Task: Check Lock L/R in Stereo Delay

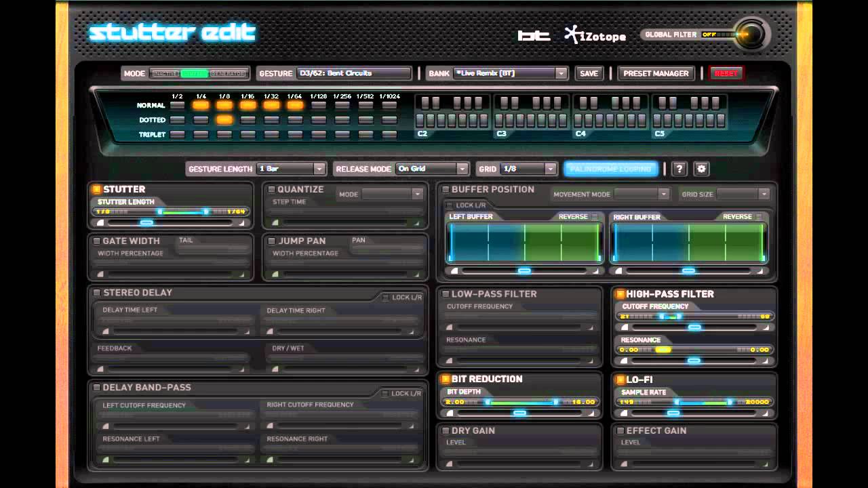Action: coord(386,298)
